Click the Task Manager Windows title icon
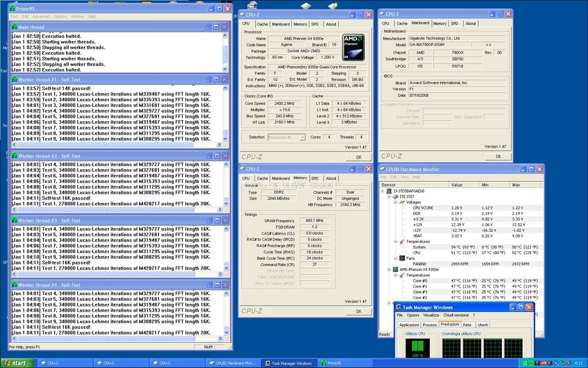Viewport: 588px width, 368px height. 399,307
